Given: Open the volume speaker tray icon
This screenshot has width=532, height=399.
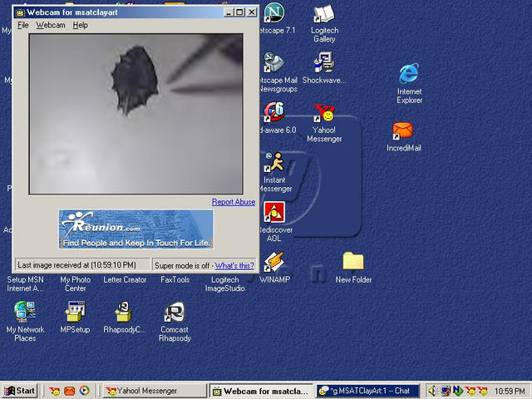Looking at the screenshot, I should (432, 392).
